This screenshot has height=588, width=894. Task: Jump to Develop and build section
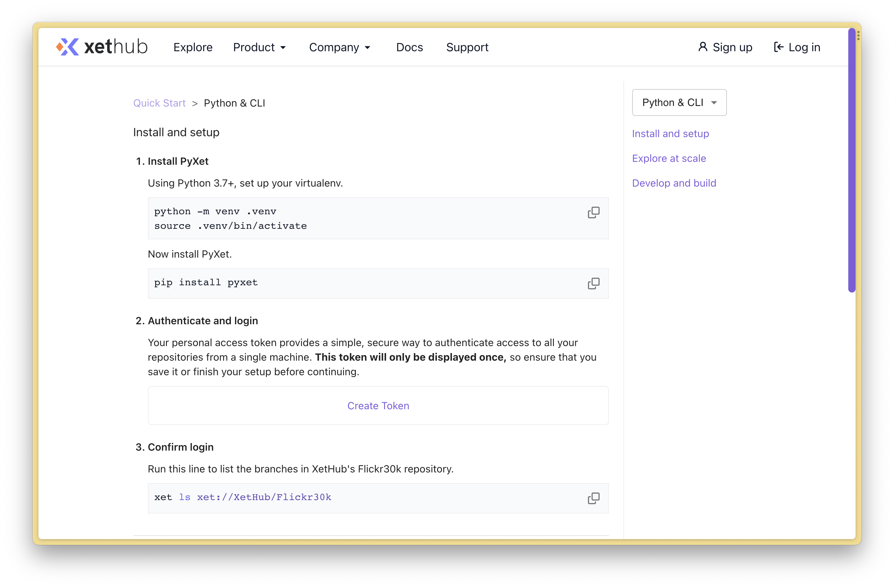674,183
